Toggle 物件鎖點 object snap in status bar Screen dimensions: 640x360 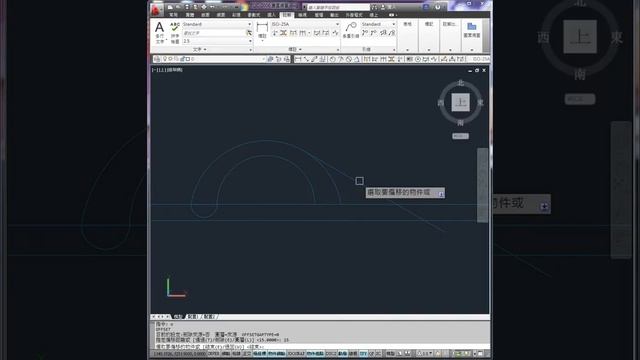pyautogui.click(x=277, y=353)
